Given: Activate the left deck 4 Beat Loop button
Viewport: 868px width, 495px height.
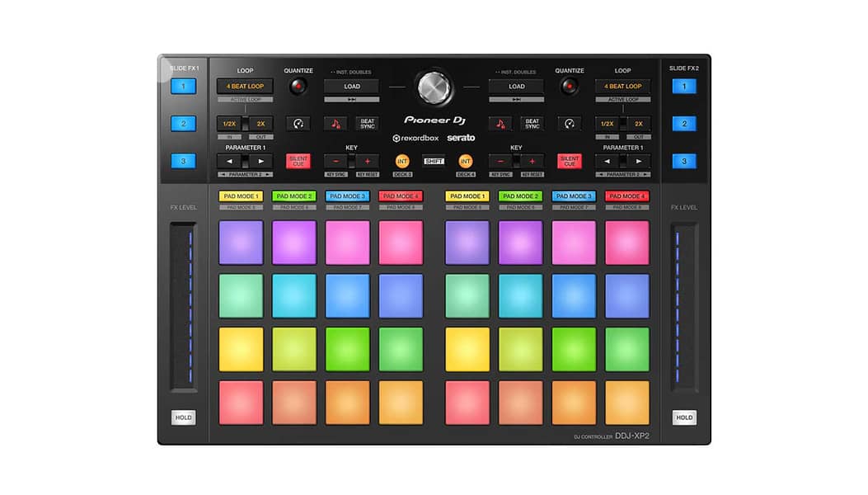Looking at the screenshot, I should tap(245, 87).
